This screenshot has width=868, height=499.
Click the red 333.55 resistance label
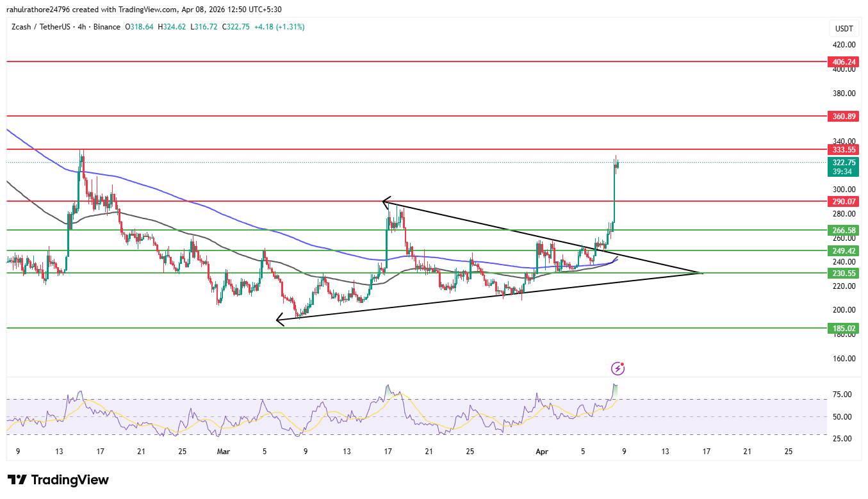pos(843,149)
